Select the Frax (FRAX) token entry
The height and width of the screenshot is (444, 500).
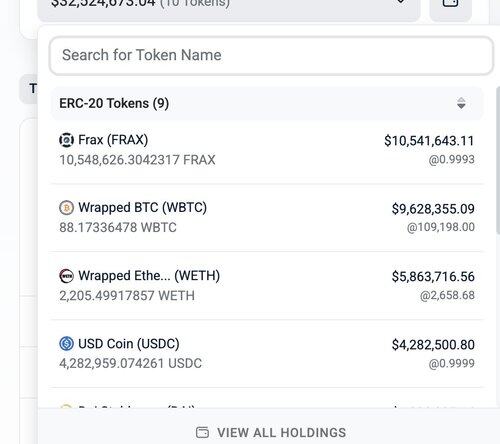click(x=267, y=150)
